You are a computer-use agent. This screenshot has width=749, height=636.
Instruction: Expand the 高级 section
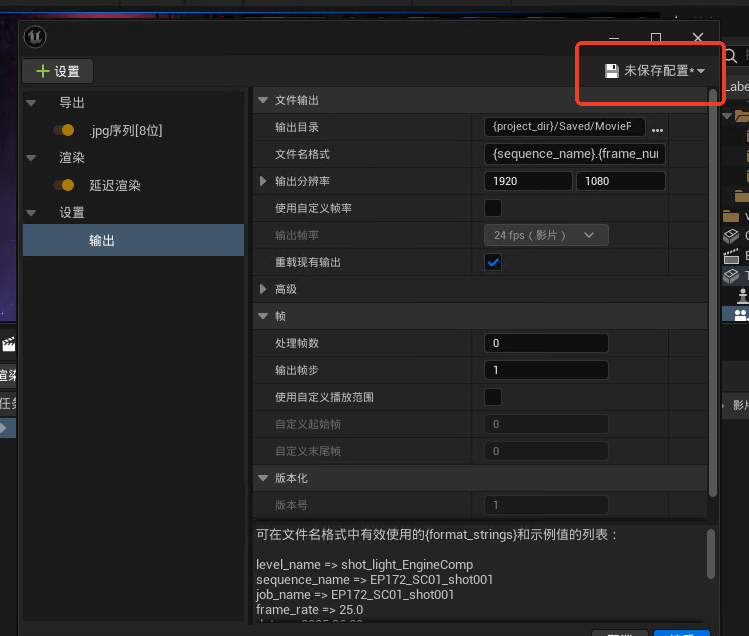[264, 289]
